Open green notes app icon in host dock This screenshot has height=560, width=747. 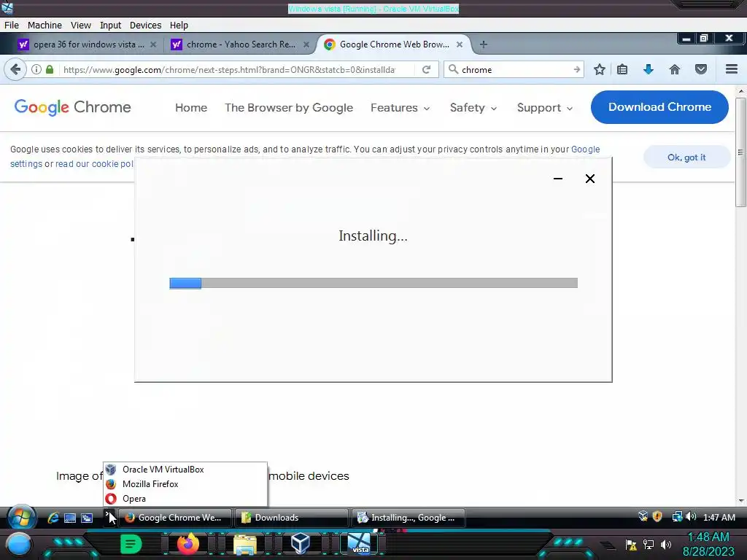(131, 544)
